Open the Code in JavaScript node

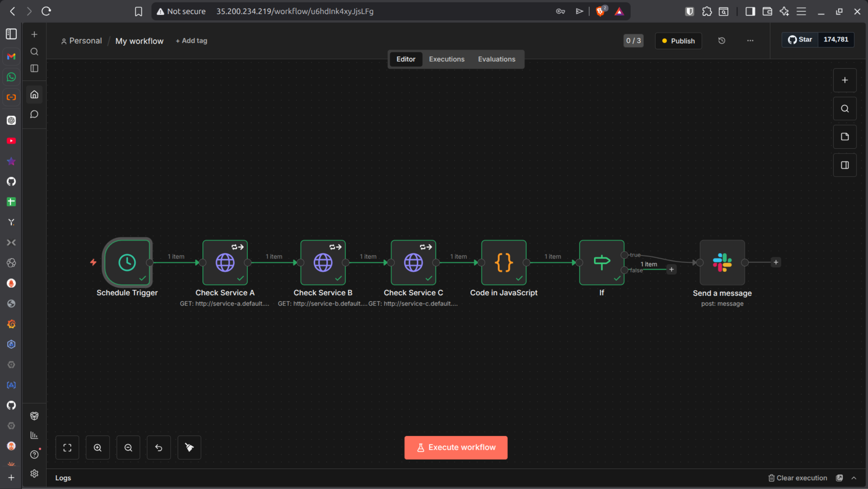tap(504, 263)
